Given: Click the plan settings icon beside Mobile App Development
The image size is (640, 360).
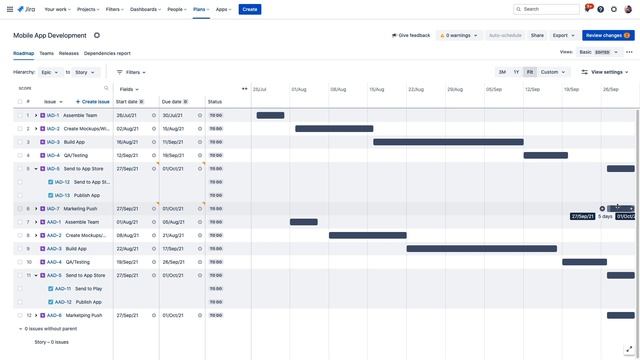Looking at the screenshot, I should click(x=97, y=36).
